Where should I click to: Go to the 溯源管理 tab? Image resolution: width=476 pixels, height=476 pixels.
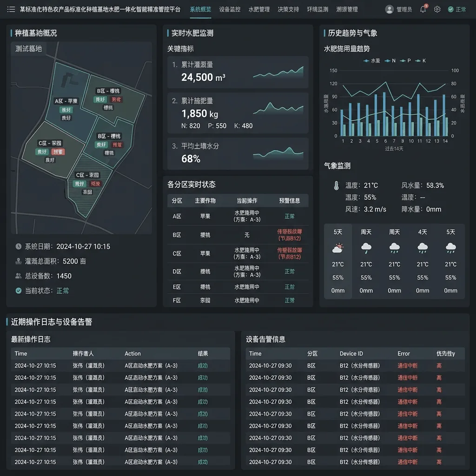(347, 9)
